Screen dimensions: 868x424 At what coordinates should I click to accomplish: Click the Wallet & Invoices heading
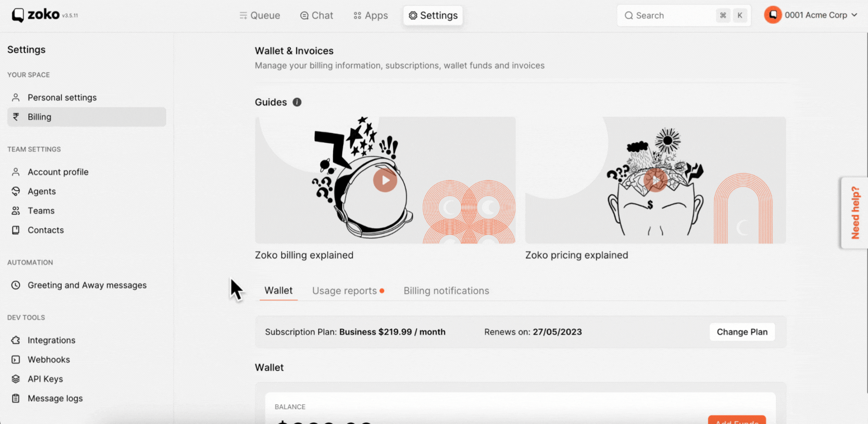[x=294, y=51]
